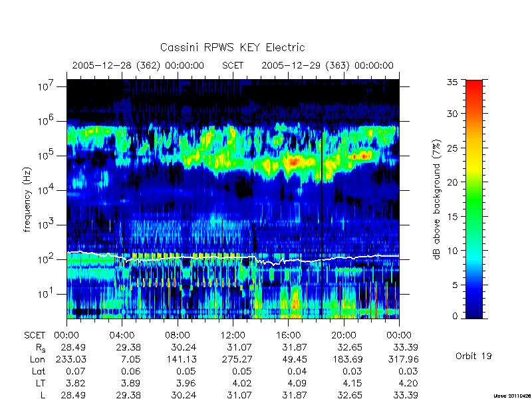Click the Rs row label
Screen dimensions: 532x399
coord(41,347)
